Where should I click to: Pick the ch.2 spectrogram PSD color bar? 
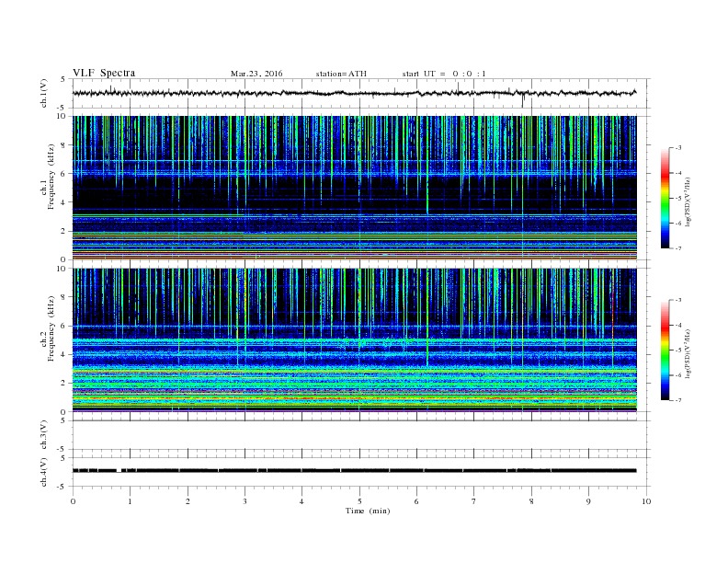(665, 350)
